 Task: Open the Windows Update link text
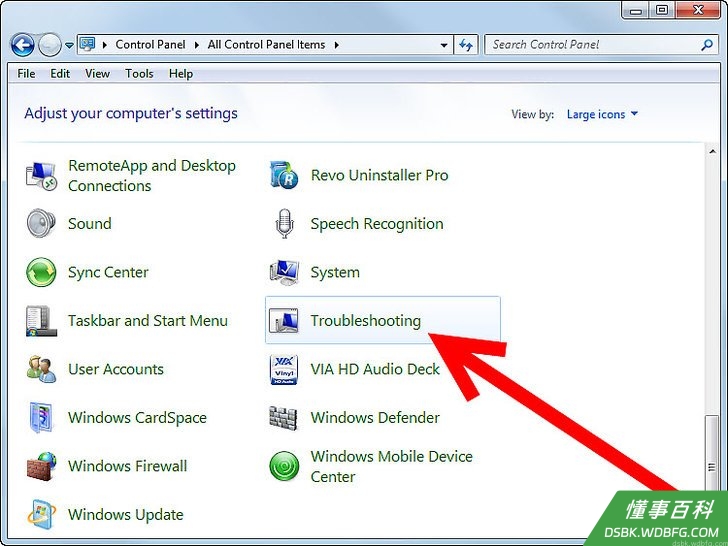tap(126, 514)
